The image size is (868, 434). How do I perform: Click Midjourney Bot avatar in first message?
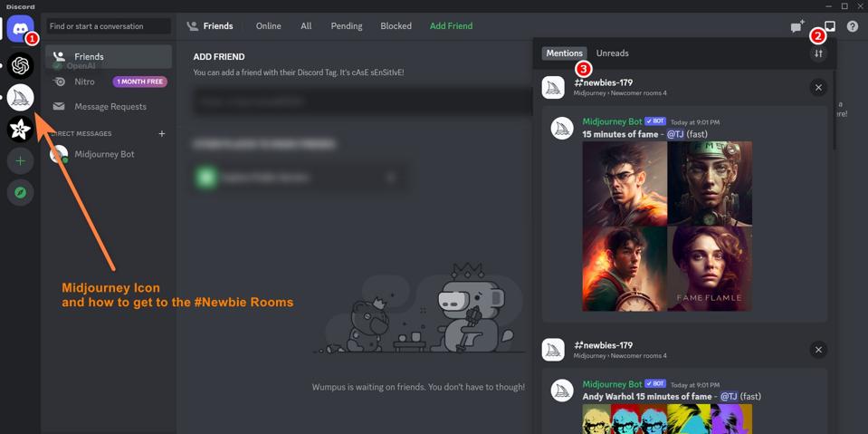[x=562, y=128]
